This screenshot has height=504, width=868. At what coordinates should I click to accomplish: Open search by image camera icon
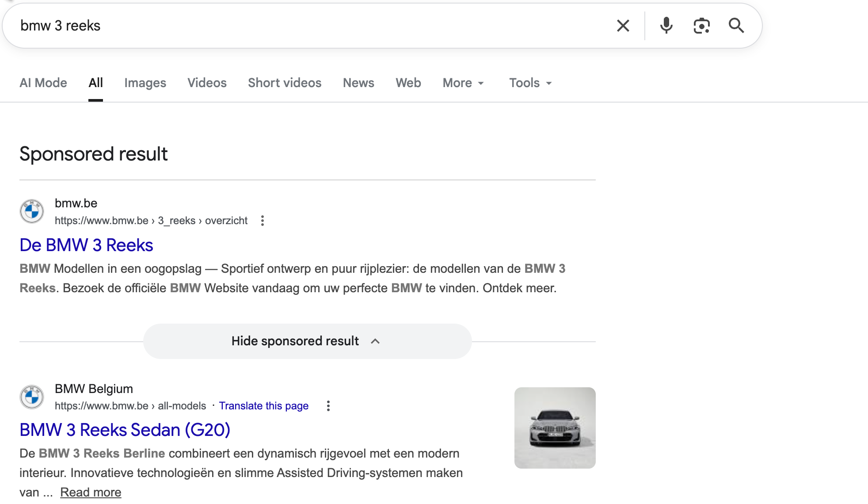(x=701, y=26)
